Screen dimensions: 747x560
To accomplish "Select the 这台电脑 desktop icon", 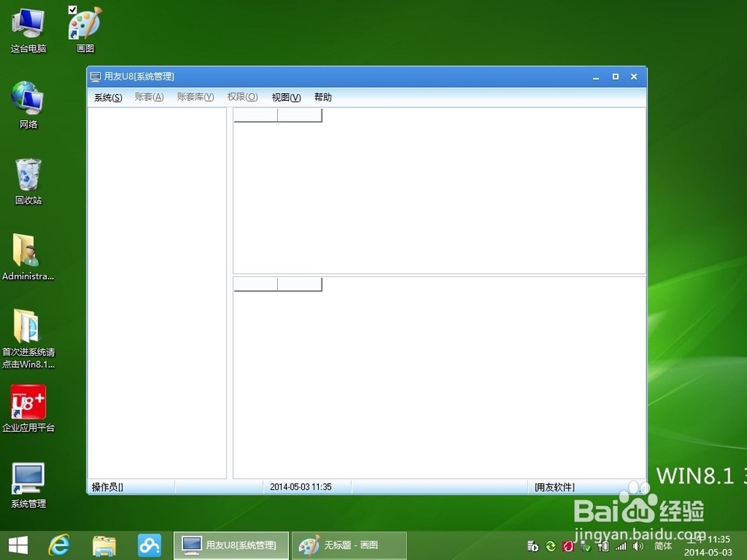I will click(28, 30).
